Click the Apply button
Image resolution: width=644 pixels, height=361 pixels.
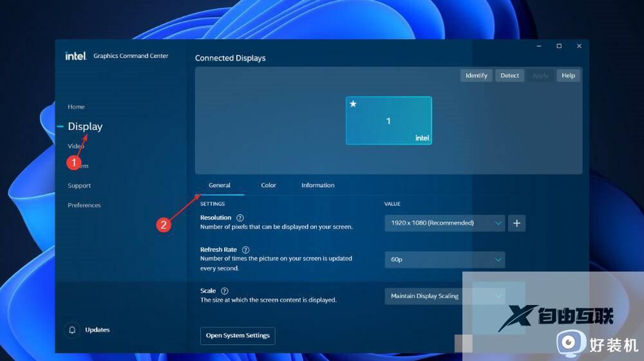point(540,75)
